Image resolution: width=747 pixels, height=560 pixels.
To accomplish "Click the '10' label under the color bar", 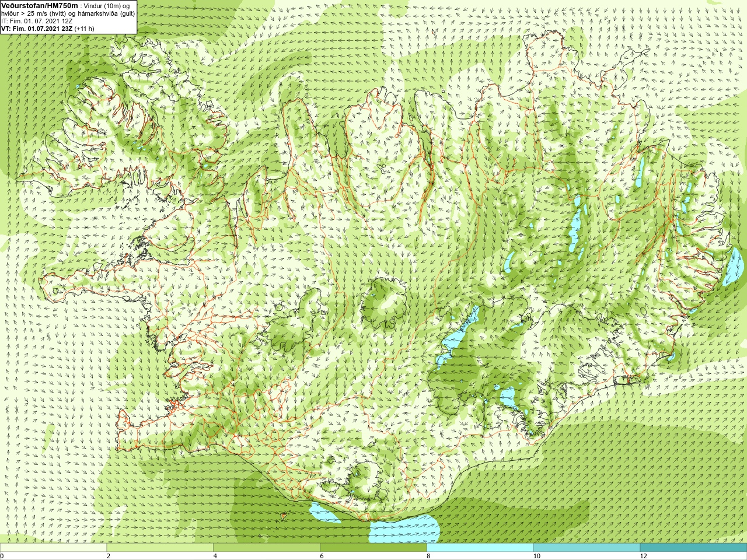I will 536,556.
